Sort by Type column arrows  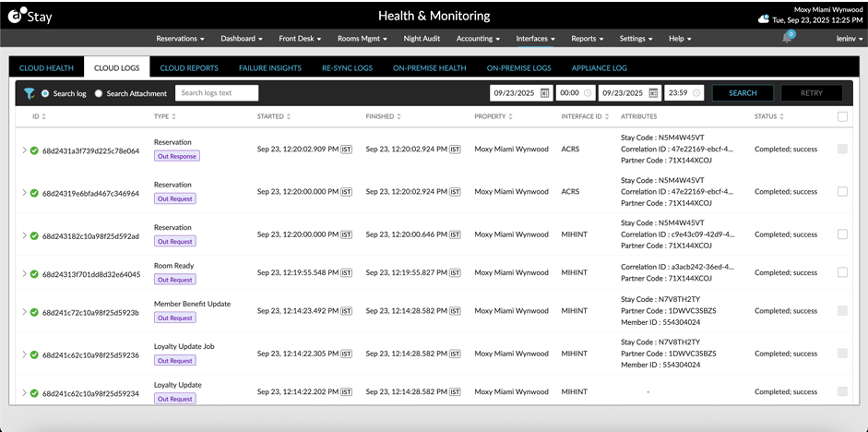pyautogui.click(x=173, y=117)
